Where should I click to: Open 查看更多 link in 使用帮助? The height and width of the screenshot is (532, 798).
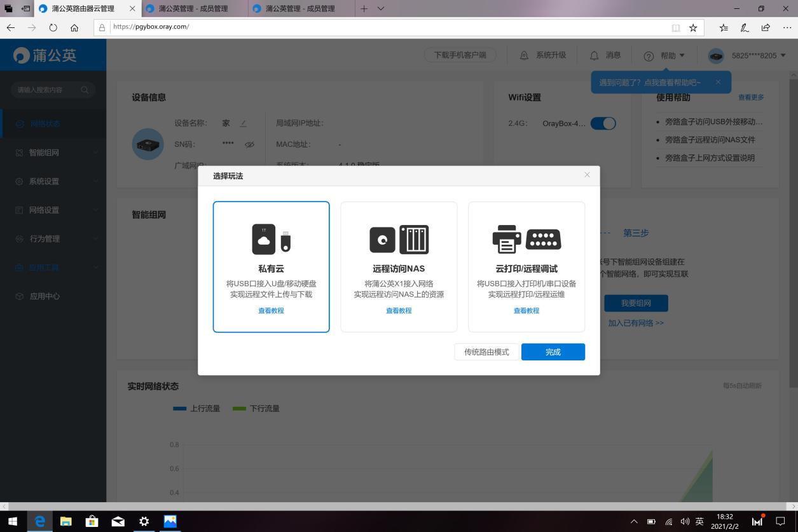coord(751,97)
